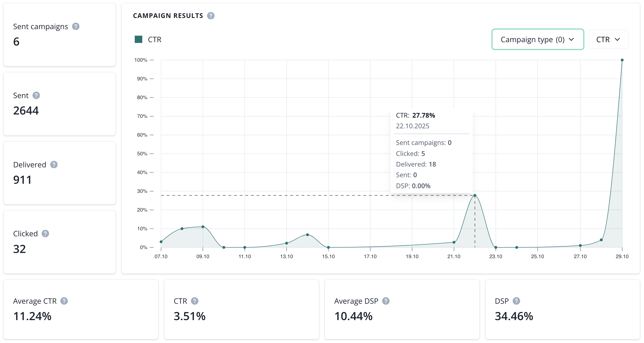Expand the CTR metric dropdown
Image resolution: width=644 pixels, height=343 pixels.
[x=608, y=40]
